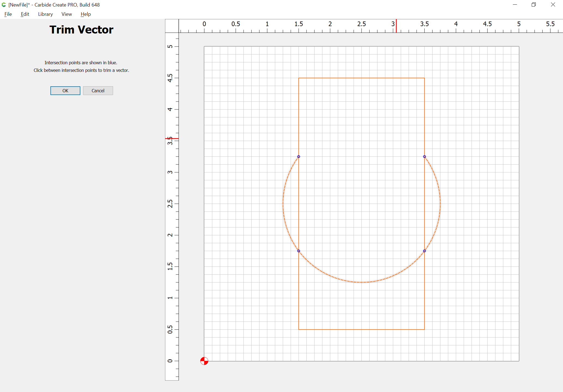Click the top-left blue intersection point
This screenshot has height=392, width=563.
coord(299,157)
